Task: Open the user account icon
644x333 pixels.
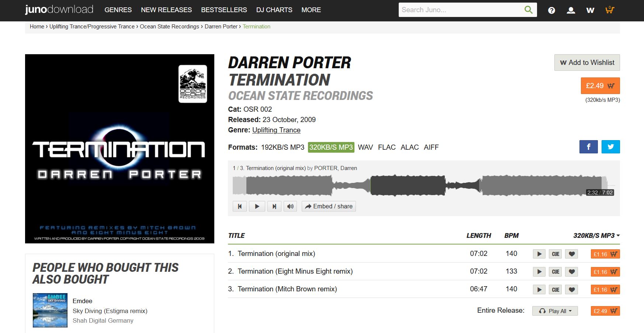Action: click(571, 10)
